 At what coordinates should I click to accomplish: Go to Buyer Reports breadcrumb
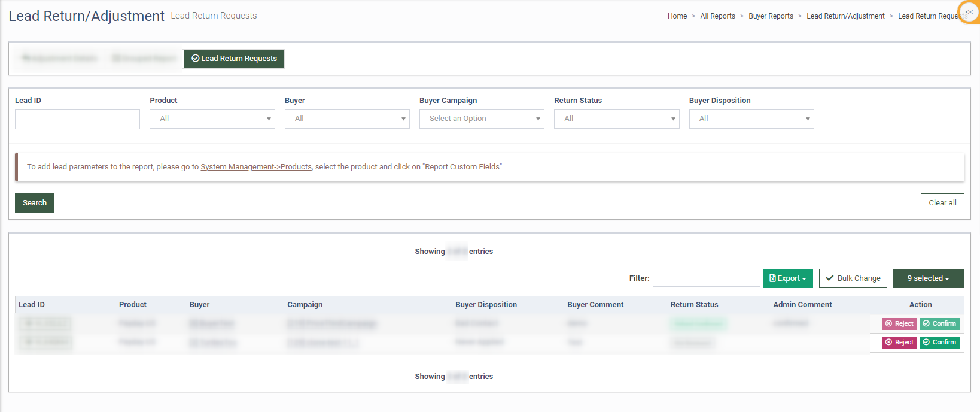[771, 16]
